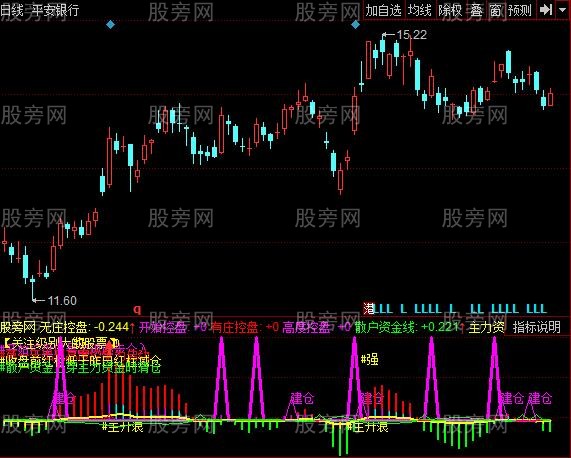This screenshot has height=458, width=571.
Task: Click the 15.22 high price label
Action: click(x=411, y=35)
